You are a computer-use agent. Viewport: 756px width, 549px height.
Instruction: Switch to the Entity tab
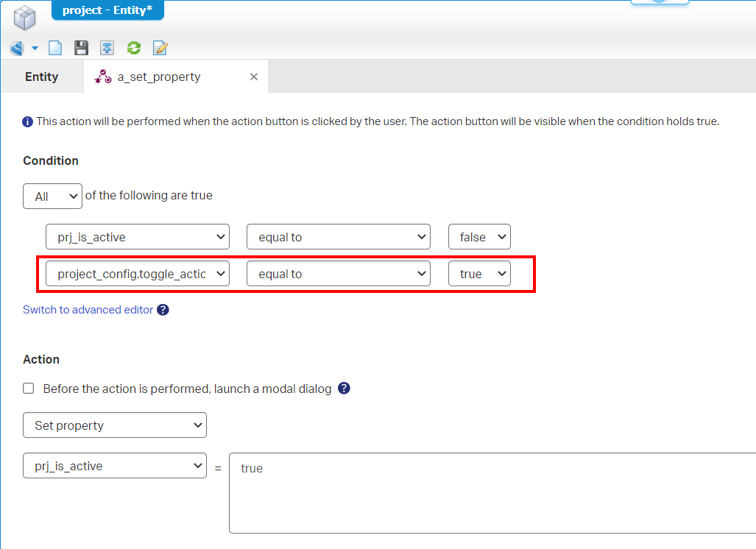tap(41, 77)
